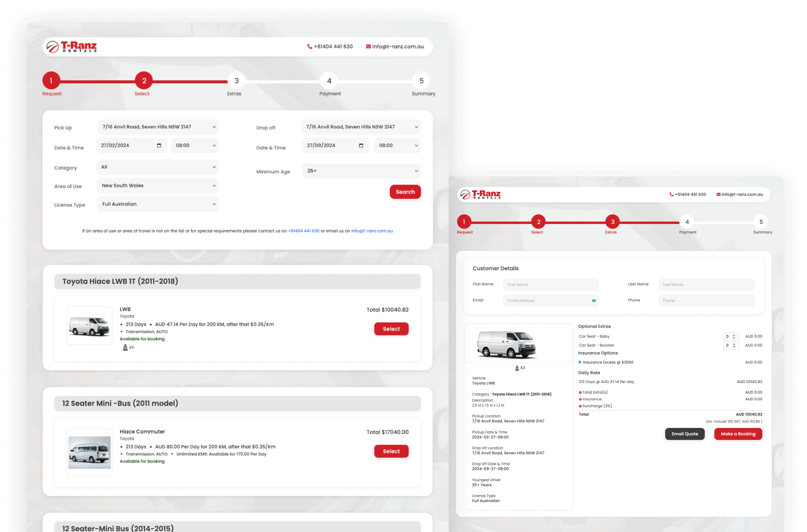The height and width of the screenshot is (532, 807).
Task: Click Last Name input field
Action: 706,285
